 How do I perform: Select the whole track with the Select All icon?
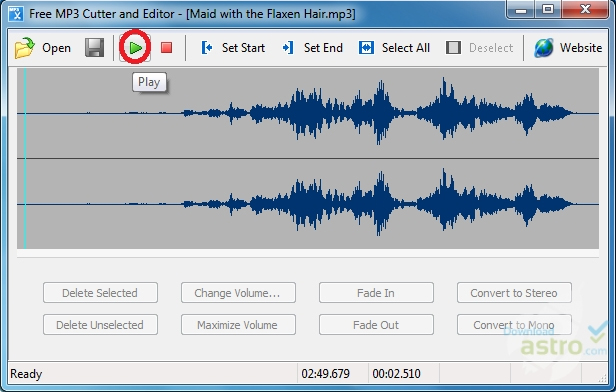(x=366, y=48)
